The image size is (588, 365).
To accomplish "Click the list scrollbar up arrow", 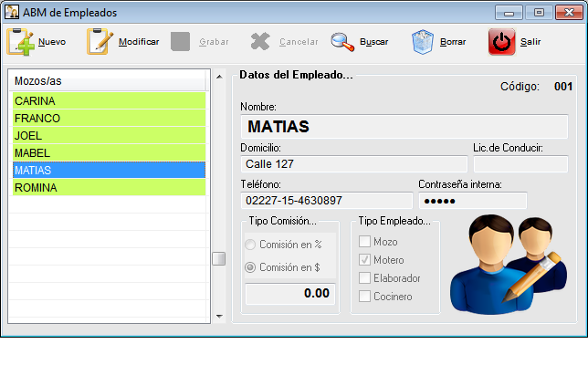I will (219, 77).
